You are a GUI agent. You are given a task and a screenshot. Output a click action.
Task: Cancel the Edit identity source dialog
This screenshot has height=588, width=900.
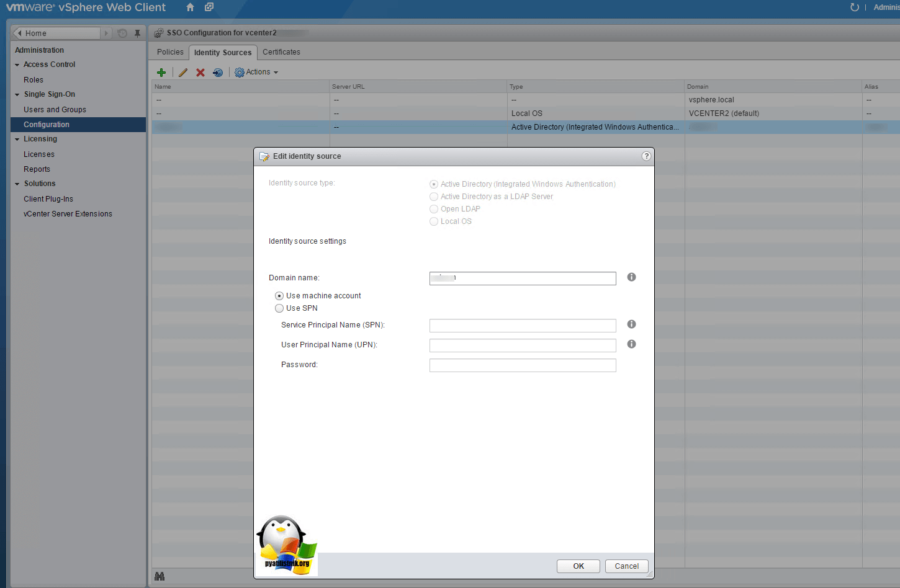[626, 566]
